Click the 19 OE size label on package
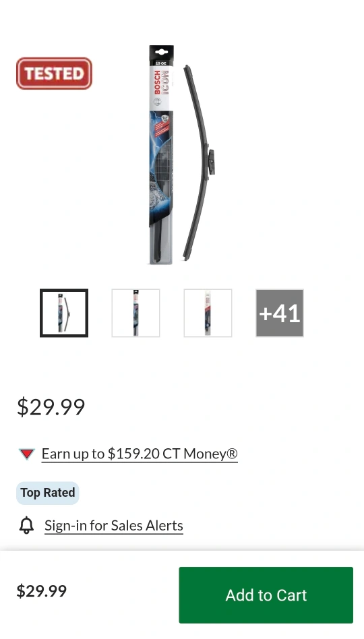Screen dimensions: 364x639 161,63
